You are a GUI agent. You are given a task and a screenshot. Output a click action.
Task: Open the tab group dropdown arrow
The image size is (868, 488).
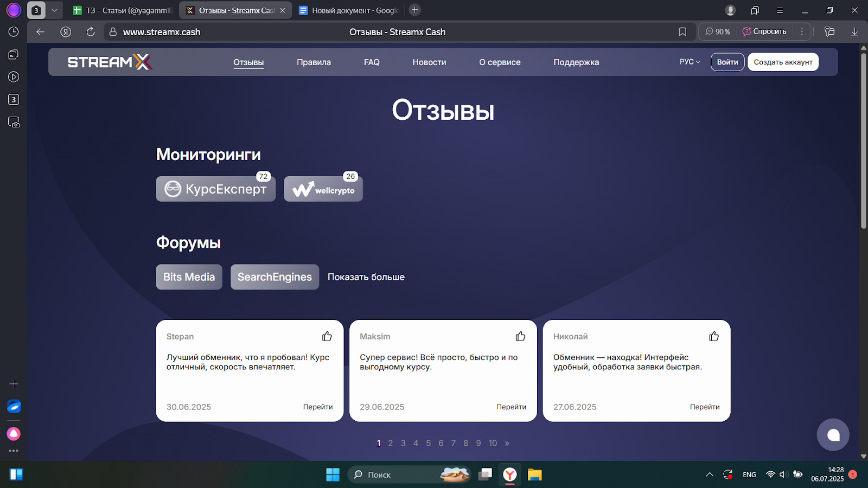click(x=54, y=10)
